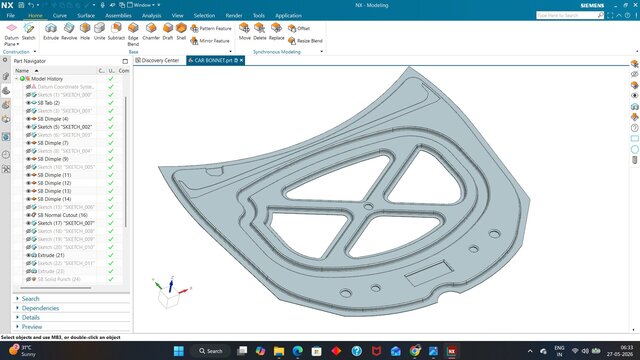
Task: Toggle visibility of SB Normal Cutout (16)
Action: coord(28,215)
